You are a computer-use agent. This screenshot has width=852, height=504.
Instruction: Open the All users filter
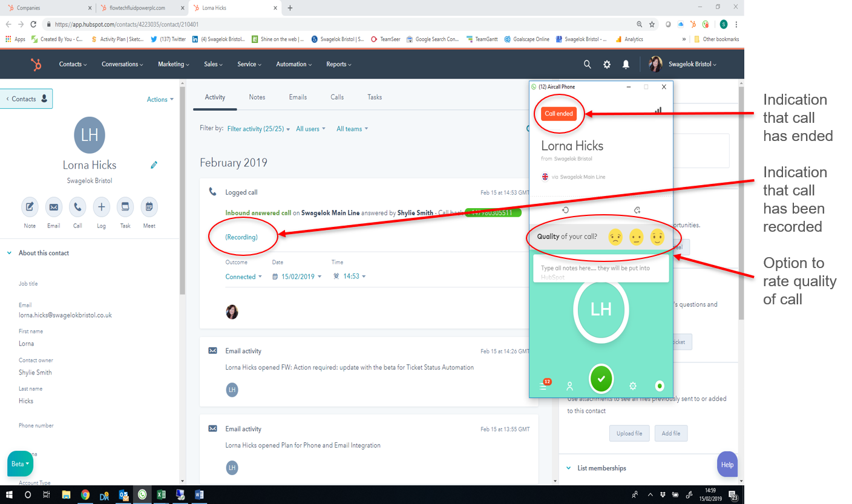click(311, 129)
